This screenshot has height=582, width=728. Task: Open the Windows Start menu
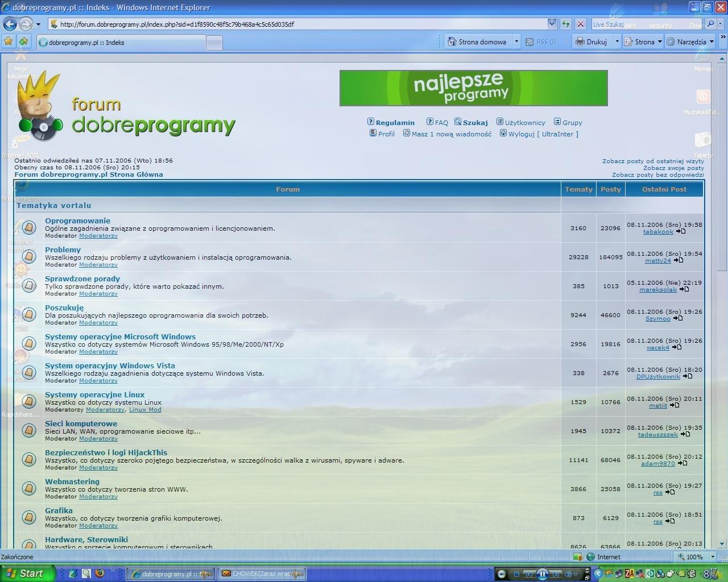pos(26,573)
